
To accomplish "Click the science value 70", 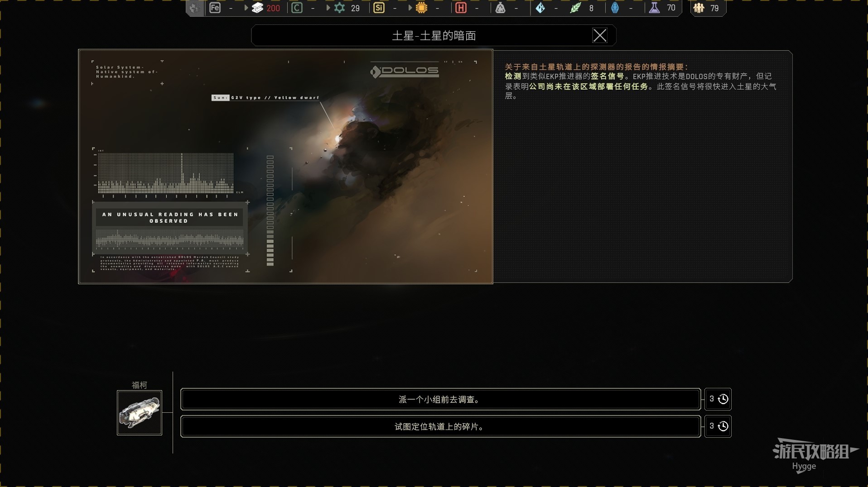I will coord(671,8).
